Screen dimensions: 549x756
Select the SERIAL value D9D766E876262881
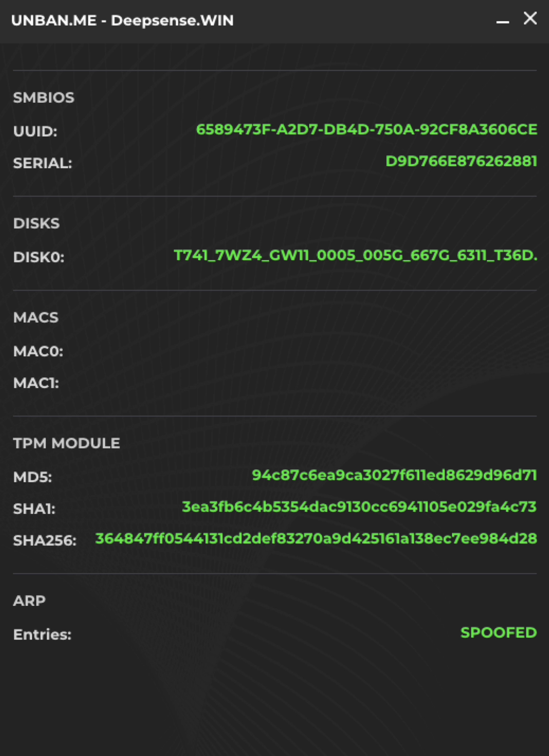(x=461, y=161)
